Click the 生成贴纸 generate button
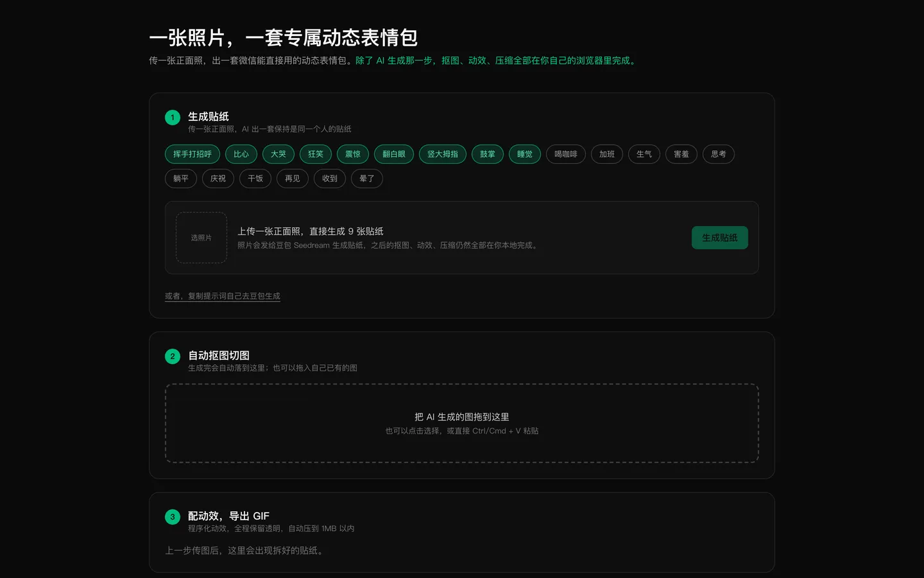The height and width of the screenshot is (578, 924). tap(720, 238)
